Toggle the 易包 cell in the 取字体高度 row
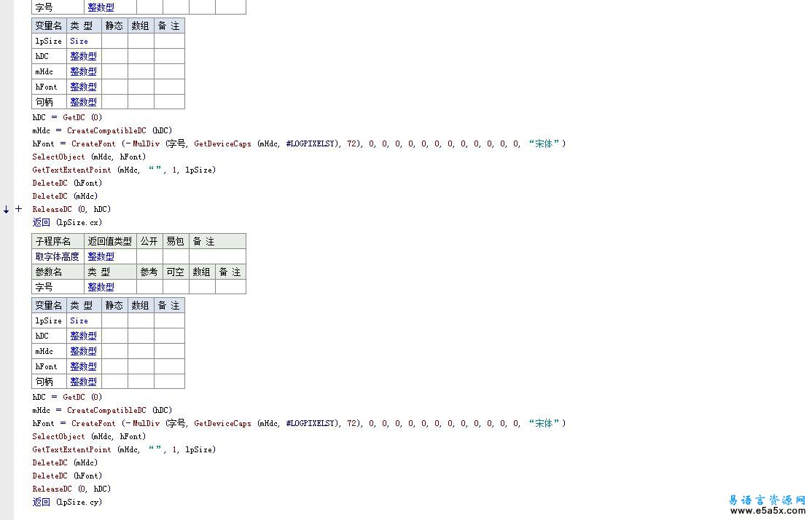The height and width of the screenshot is (520, 812). coord(176,256)
